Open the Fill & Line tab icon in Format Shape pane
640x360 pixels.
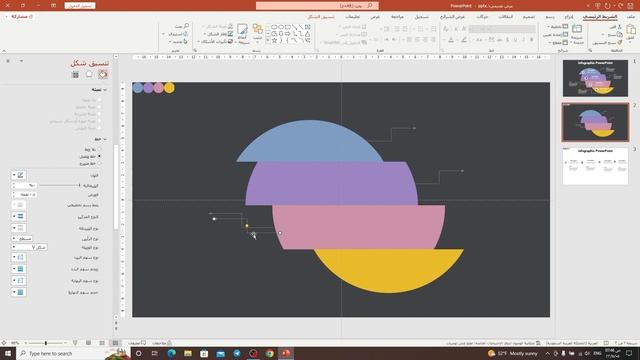(103, 74)
